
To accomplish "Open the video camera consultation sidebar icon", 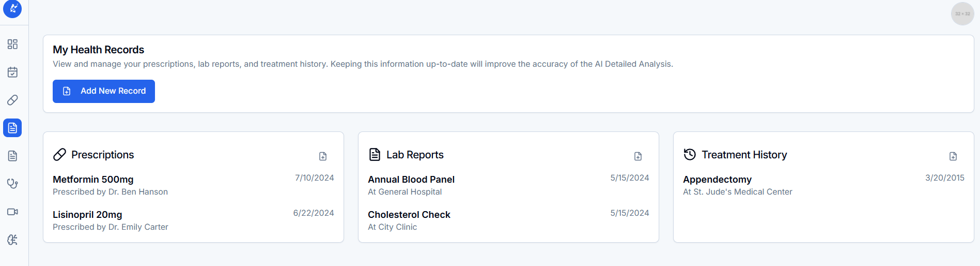I will pyautogui.click(x=12, y=212).
